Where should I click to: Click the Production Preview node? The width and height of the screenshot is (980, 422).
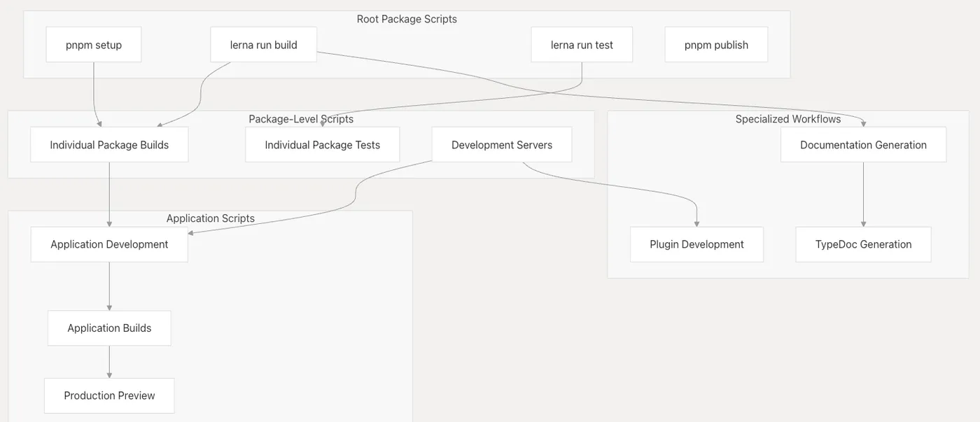point(109,395)
